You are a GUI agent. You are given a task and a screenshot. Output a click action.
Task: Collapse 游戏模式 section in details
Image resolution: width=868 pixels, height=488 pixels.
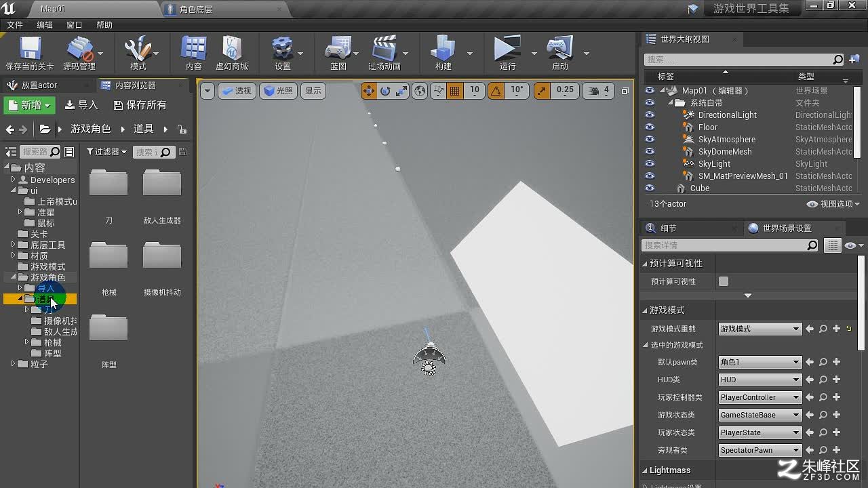click(x=645, y=310)
